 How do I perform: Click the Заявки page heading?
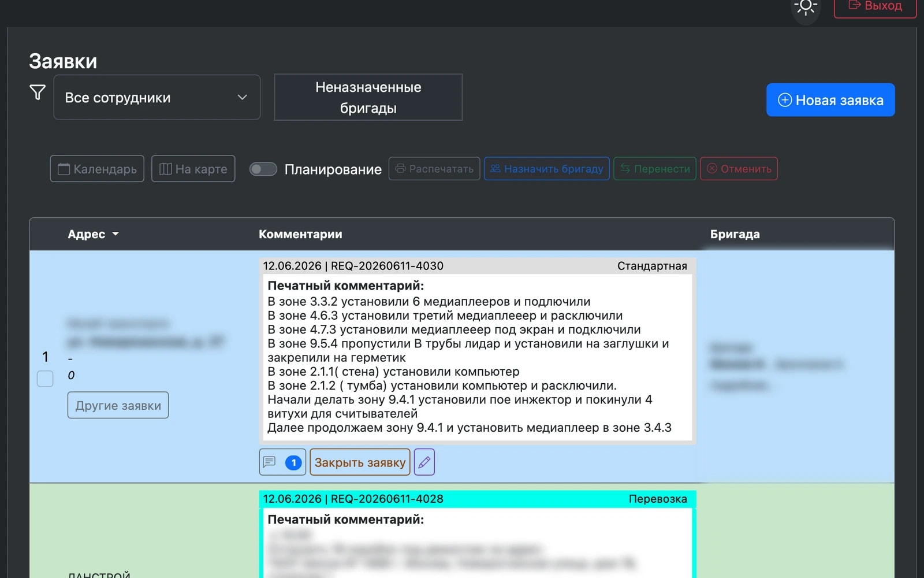[63, 61]
